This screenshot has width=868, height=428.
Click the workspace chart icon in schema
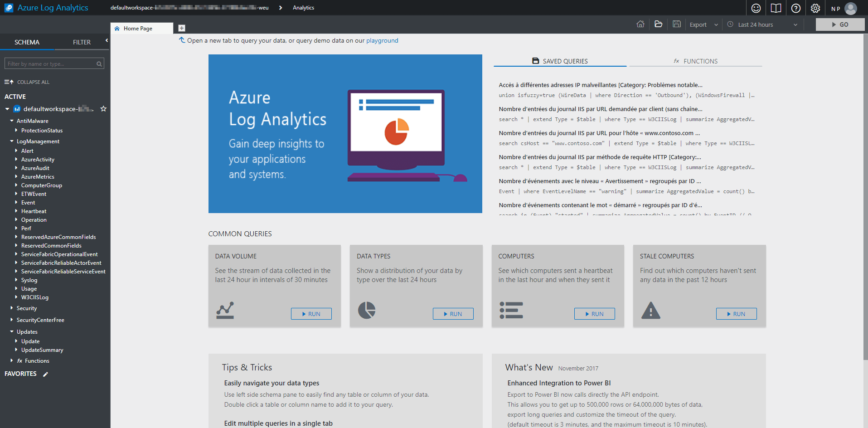click(x=17, y=109)
